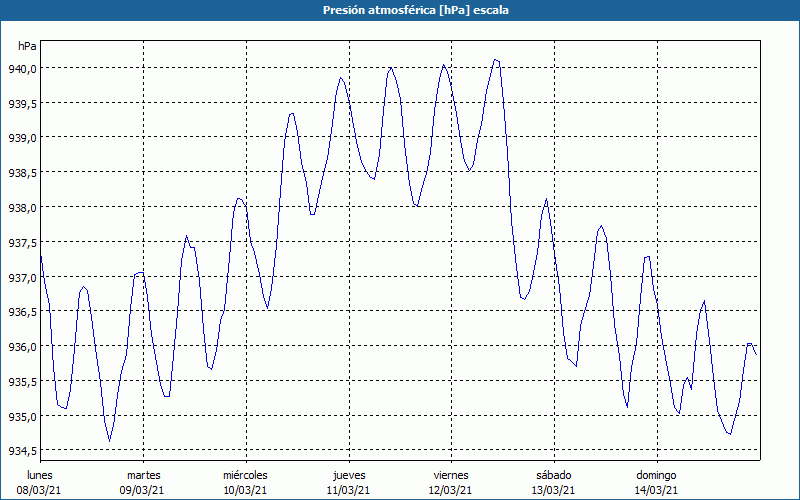This screenshot has height=500, width=800.
Task: Click the chart title 'Presión atmosférica [hPa] escala'
Action: (416, 10)
